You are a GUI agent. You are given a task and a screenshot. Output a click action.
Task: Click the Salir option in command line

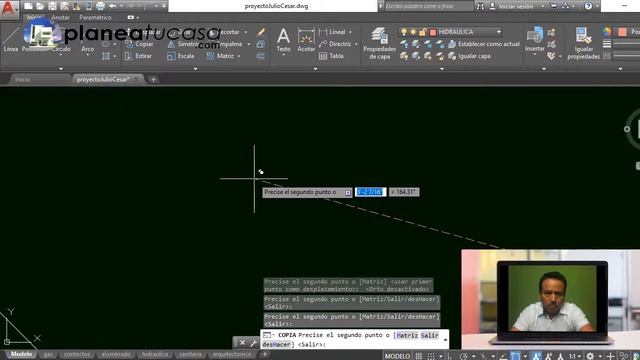(x=429, y=336)
